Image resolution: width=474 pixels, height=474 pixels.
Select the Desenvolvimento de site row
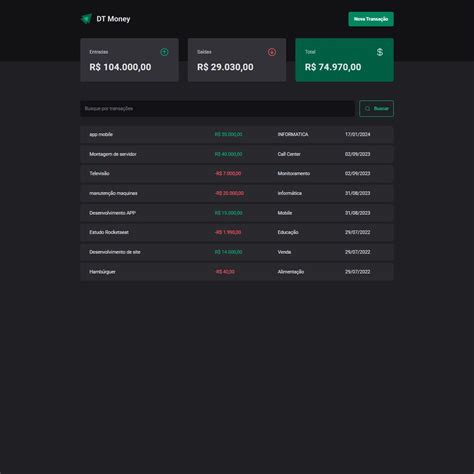tap(237, 252)
